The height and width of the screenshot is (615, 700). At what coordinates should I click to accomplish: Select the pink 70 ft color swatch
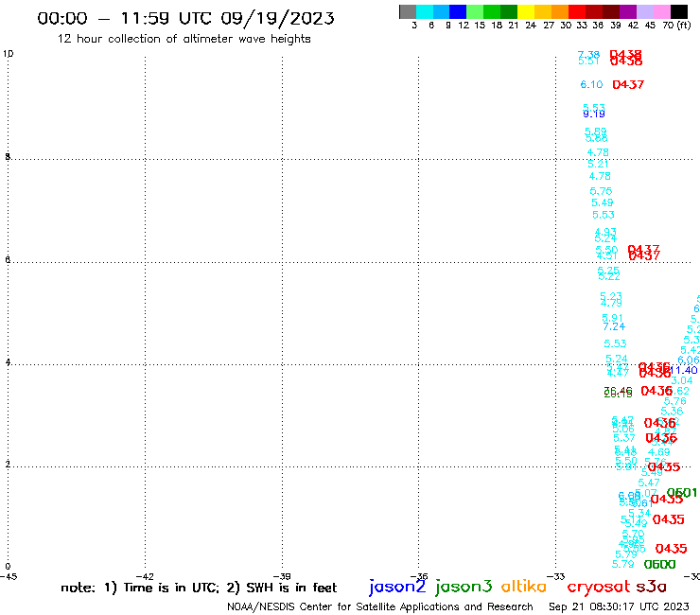click(662, 11)
